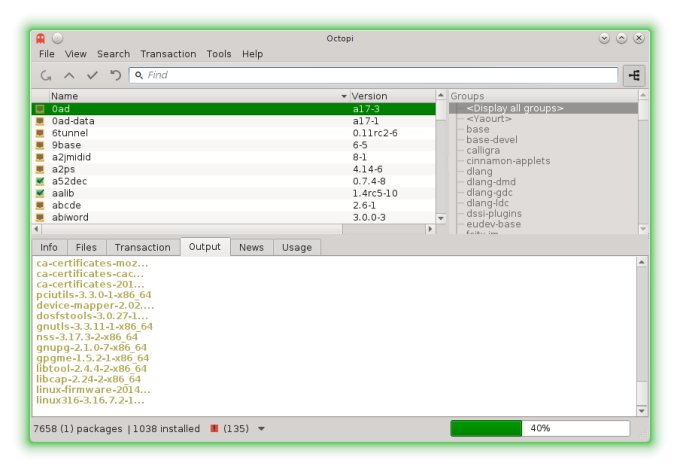The image size is (680, 472).
Task: Select the abiword package row
Action: 200,217
